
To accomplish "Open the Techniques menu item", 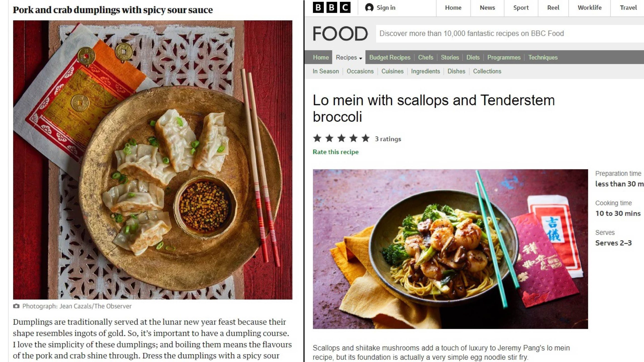I will (x=543, y=57).
